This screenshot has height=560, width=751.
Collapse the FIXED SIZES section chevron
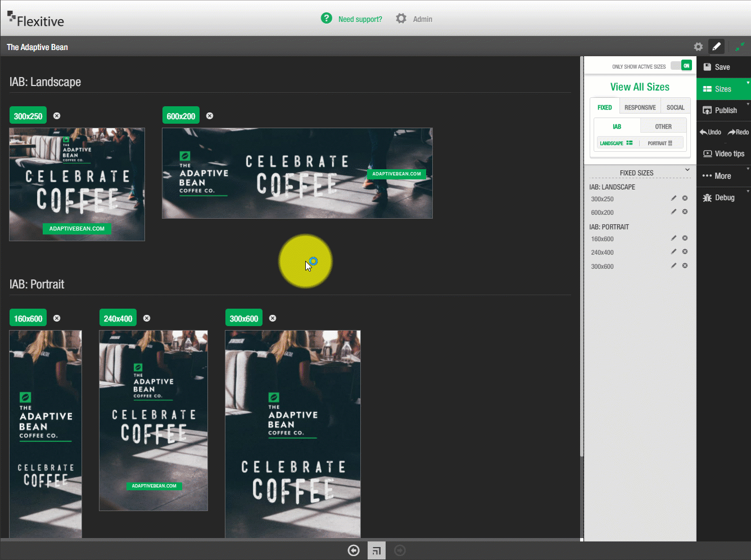tap(687, 170)
